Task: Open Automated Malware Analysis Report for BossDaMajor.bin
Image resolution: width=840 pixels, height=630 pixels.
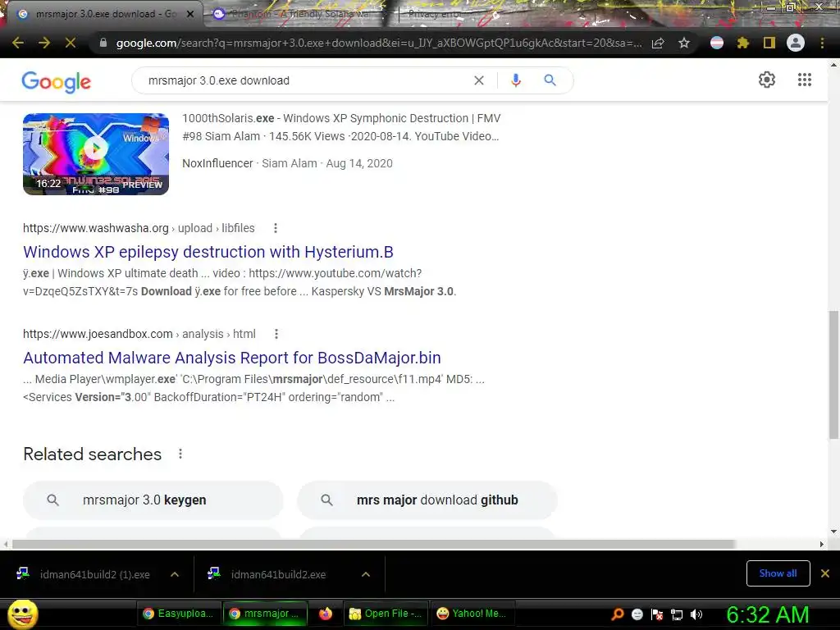Action: [x=232, y=358]
